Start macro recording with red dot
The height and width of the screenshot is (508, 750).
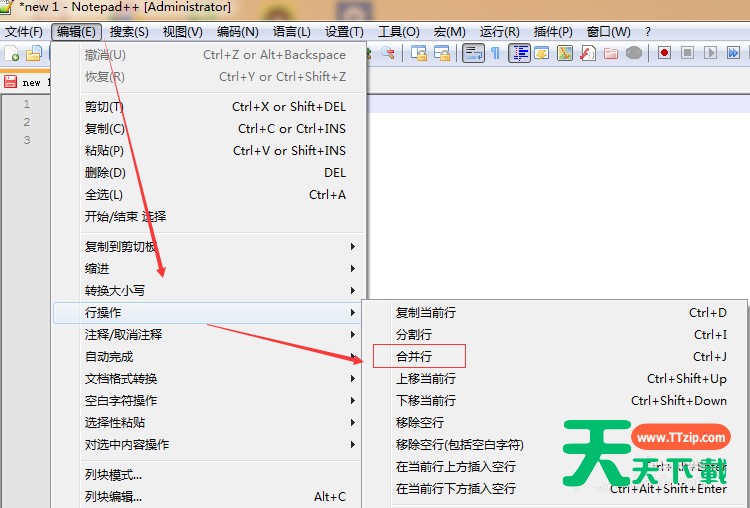coord(664,52)
